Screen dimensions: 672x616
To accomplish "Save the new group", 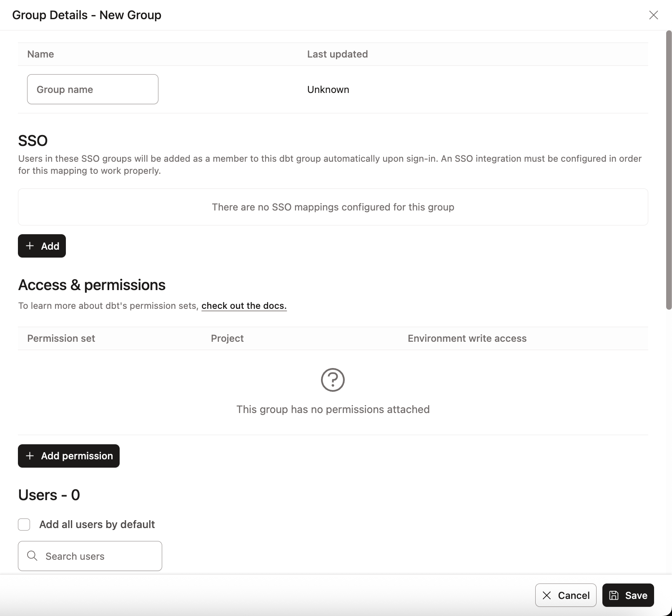I will pyautogui.click(x=627, y=595).
